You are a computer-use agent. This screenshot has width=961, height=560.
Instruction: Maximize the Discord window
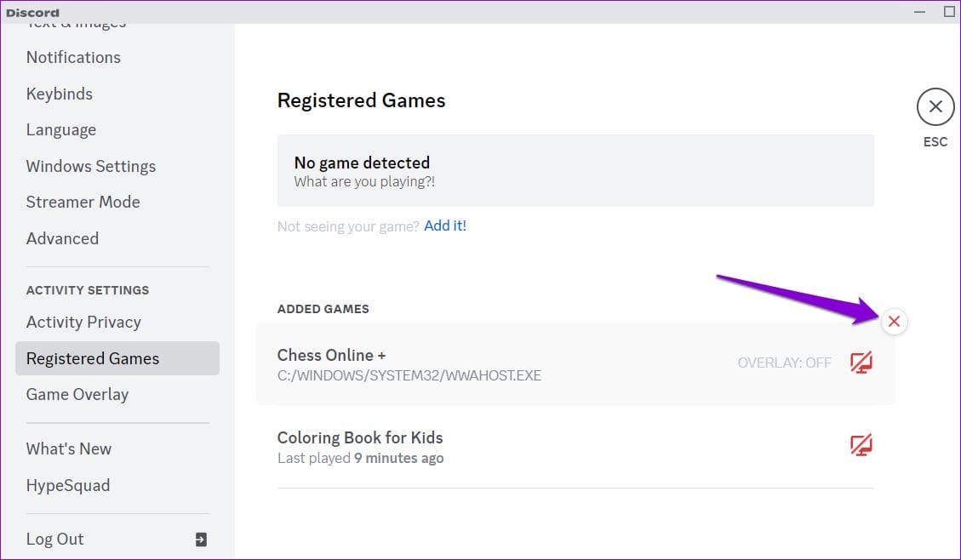pos(949,12)
